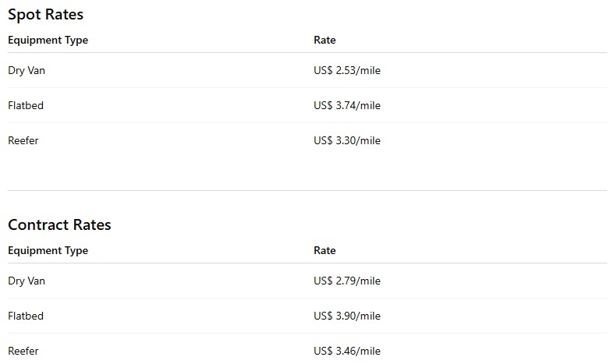The width and height of the screenshot is (614, 364).
Task: Click Reefer row under Spot Rates
Action: click(x=307, y=140)
